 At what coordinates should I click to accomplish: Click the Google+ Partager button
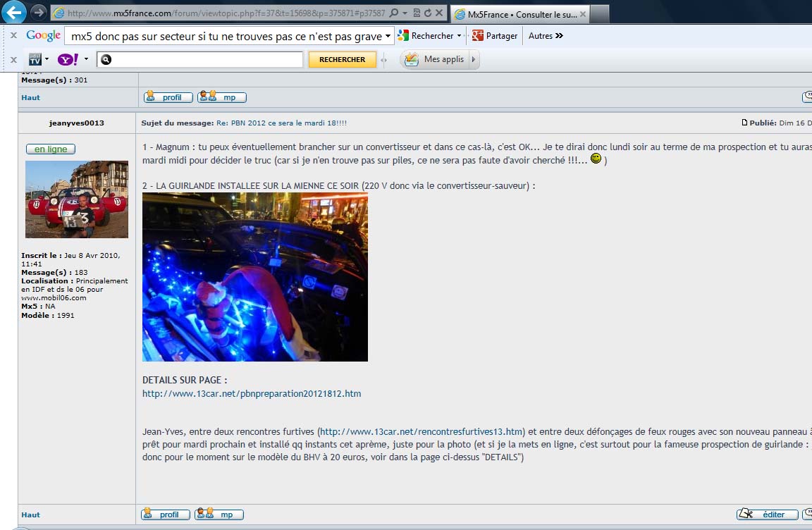click(x=495, y=36)
